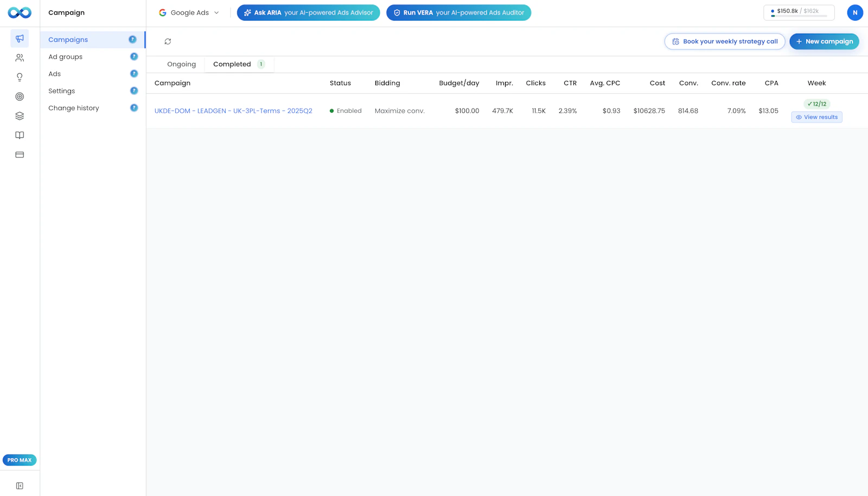
Task: Click the PRO MAX plan badge
Action: (x=20, y=460)
